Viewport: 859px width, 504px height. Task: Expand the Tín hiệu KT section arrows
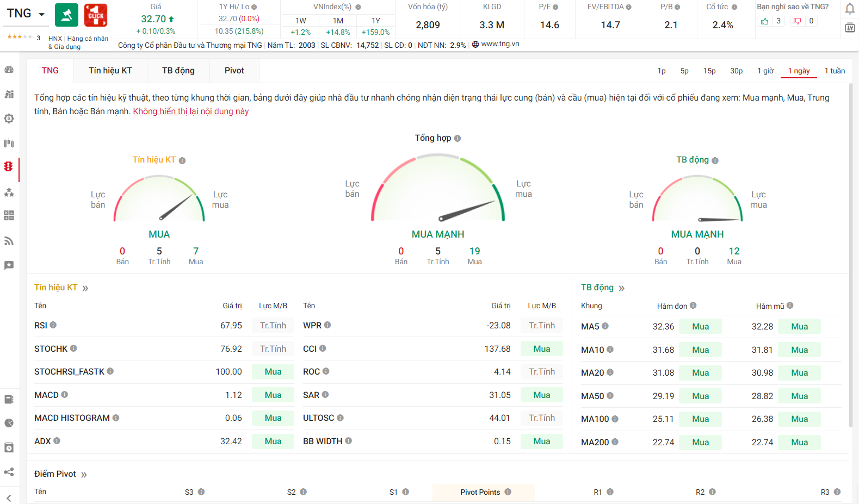(85, 288)
